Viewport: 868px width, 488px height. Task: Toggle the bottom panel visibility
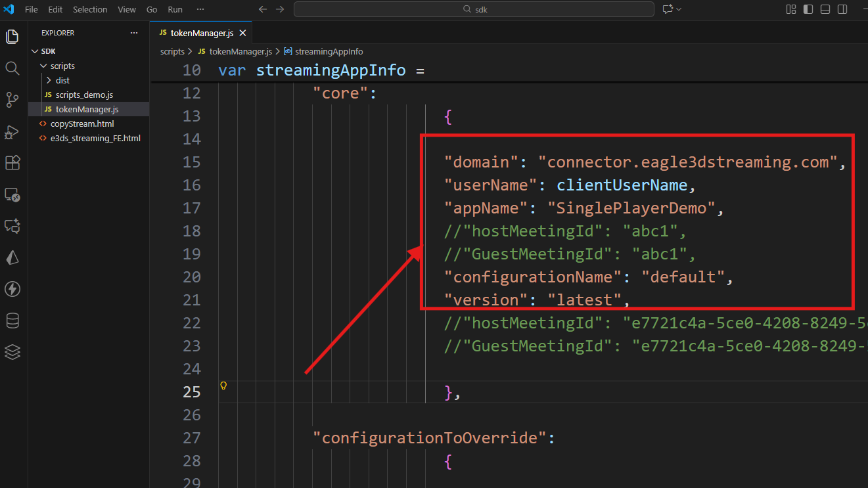pos(825,9)
